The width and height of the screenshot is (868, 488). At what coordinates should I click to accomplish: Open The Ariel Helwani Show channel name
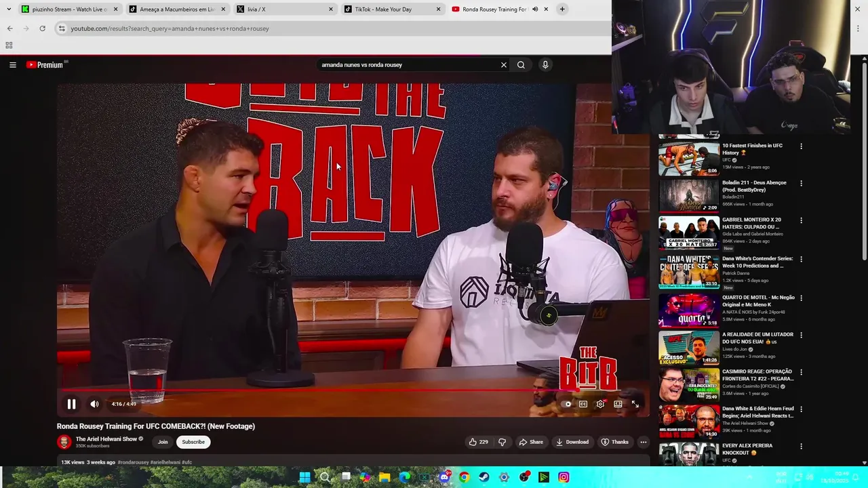click(x=106, y=439)
